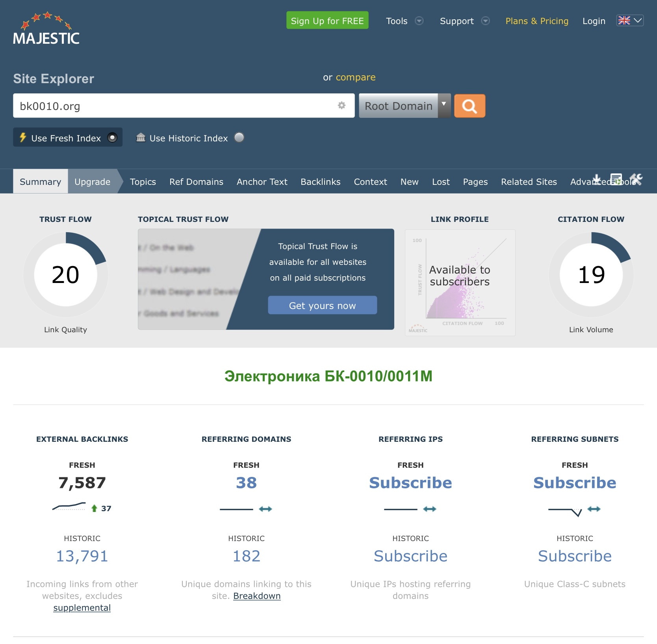657x644 pixels.
Task: Expand the Tools menu dropdown arrow
Action: point(419,21)
